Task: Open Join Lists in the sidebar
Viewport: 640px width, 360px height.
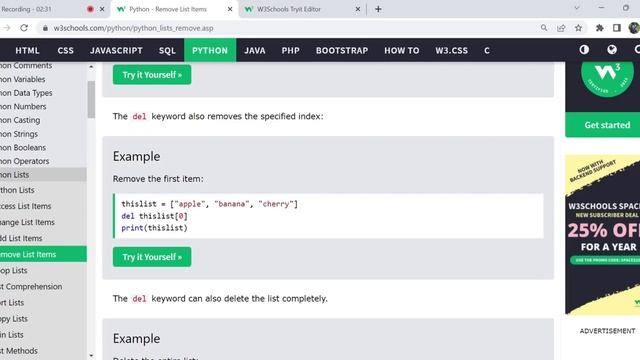Action: click(43, 335)
